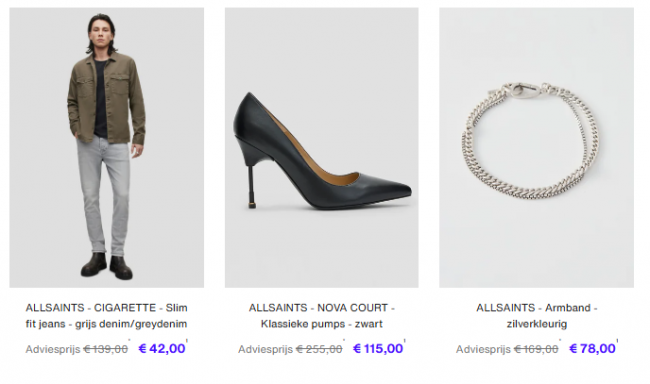Image resolution: width=650 pixels, height=384 pixels.
Task: Click the Adviesprijs label under the pumps
Action: tap(265, 350)
